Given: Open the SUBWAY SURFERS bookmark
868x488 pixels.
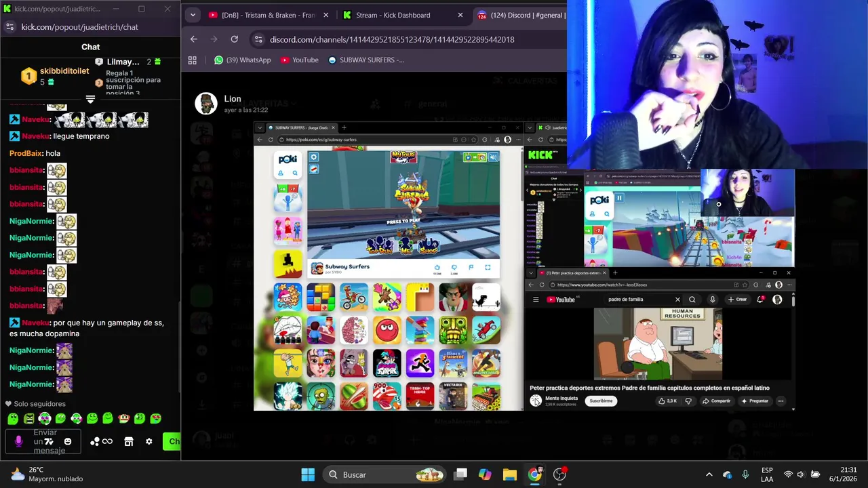Looking at the screenshot, I should 366,60.
